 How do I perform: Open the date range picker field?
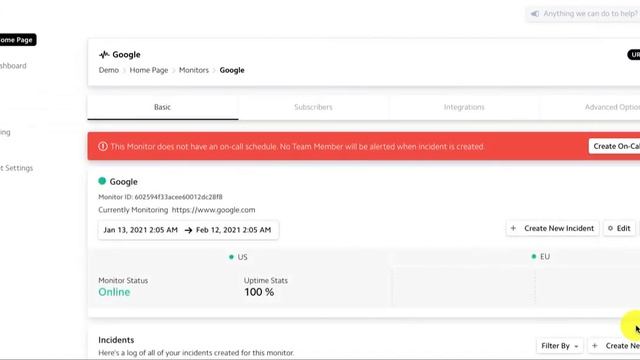pos(188,230)
